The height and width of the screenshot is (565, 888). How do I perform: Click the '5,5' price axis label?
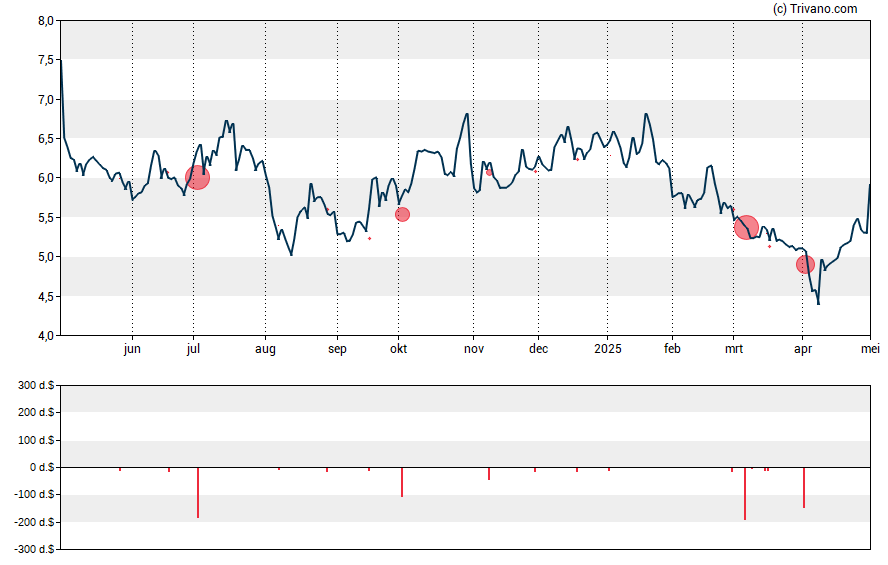pos(46,217)
